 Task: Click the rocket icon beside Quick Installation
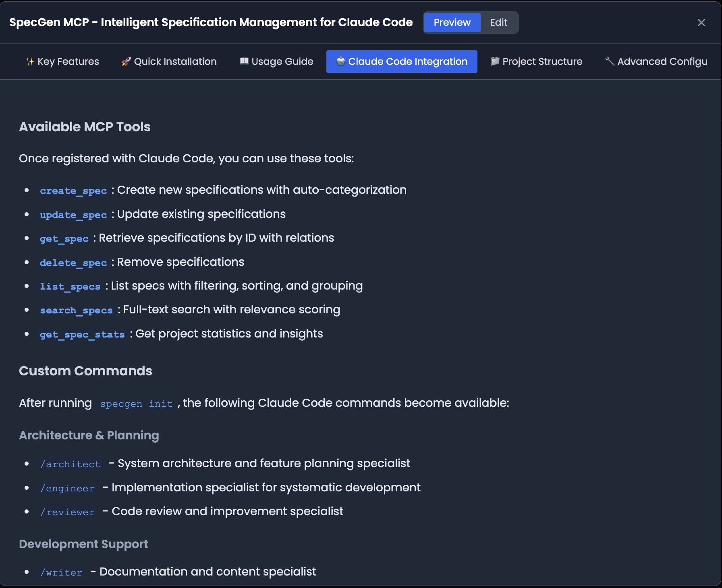click(x=126, y=62)
